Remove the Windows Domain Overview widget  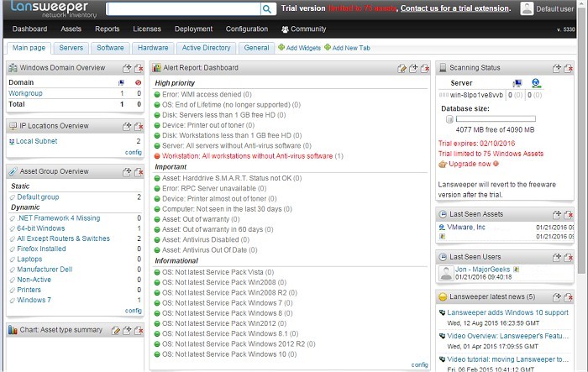[139, 67]
